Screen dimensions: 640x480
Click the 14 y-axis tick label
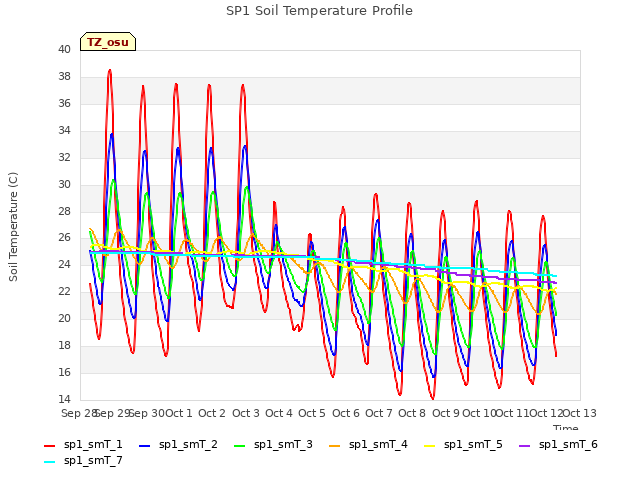pos(64,400)
